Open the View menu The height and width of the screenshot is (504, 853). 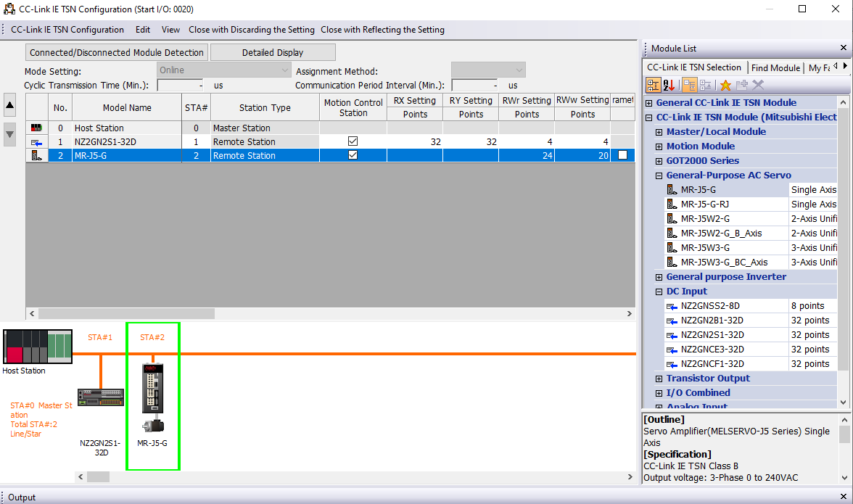point(171,30)
